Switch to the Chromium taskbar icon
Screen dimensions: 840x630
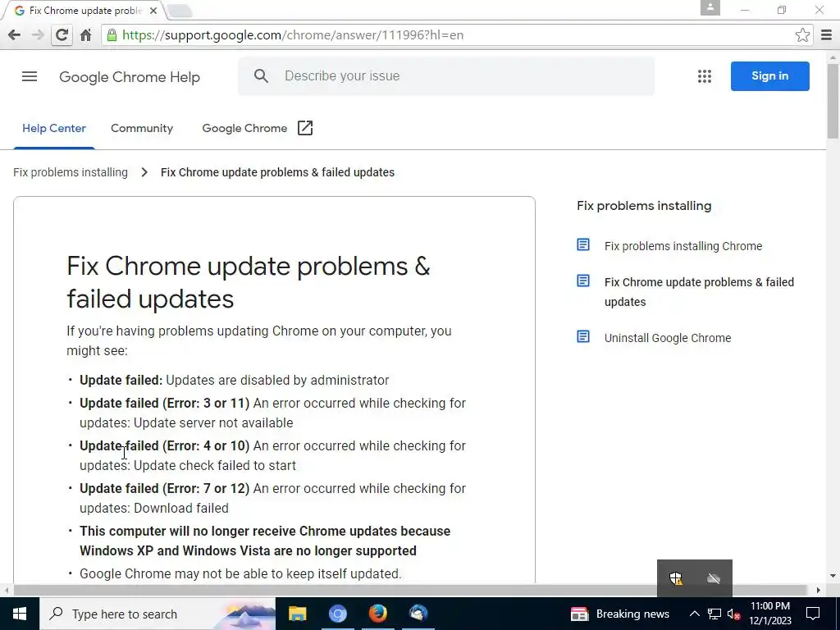pyautogui.click(x=337, y=614)
